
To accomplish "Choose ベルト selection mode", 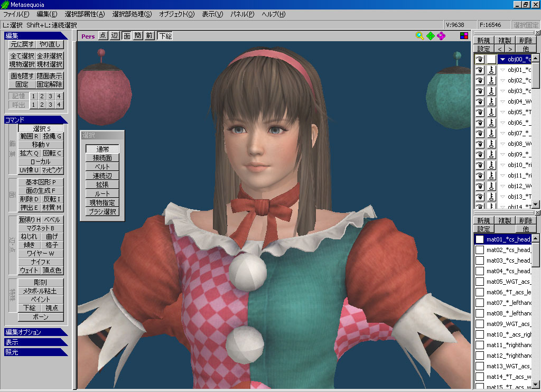I will [x=102, y=166].
